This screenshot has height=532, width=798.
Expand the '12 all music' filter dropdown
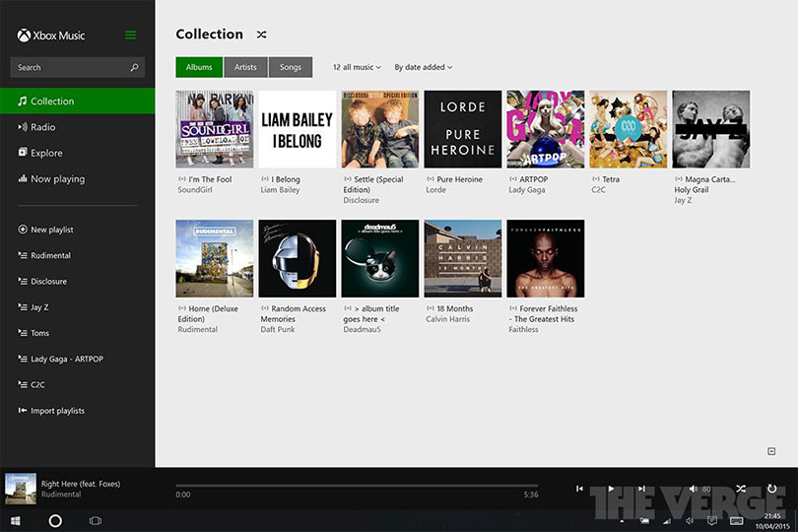tap(357, 67)
